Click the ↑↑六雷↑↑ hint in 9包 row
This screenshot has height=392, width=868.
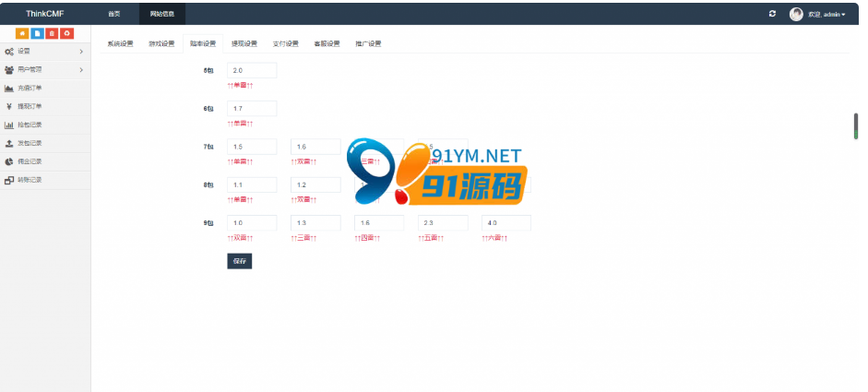coord(495,238)
